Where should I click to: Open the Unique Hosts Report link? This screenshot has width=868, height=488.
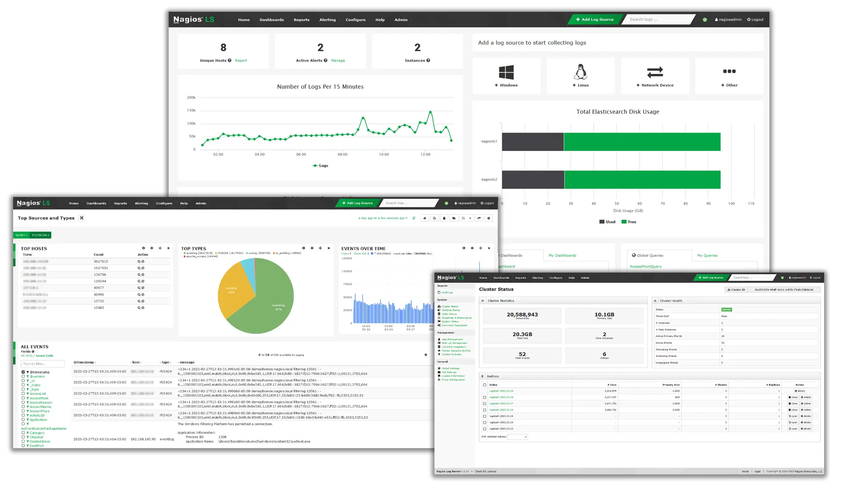(241, 61)
